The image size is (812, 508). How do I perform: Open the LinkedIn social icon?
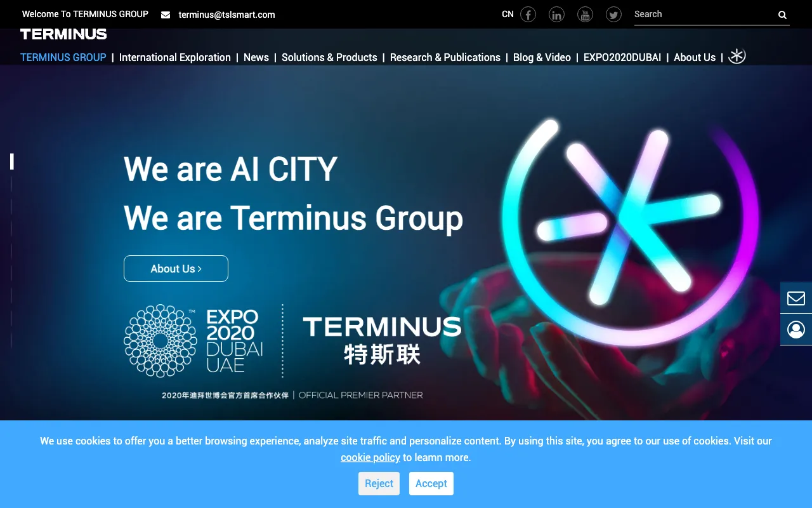pyautogui.click(x=556, y=14)
